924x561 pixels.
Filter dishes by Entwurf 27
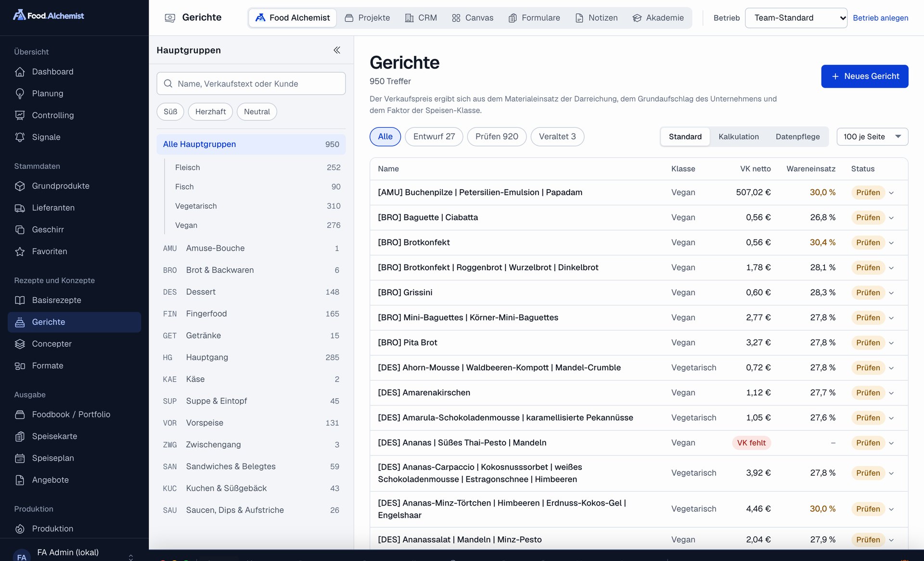434,137
